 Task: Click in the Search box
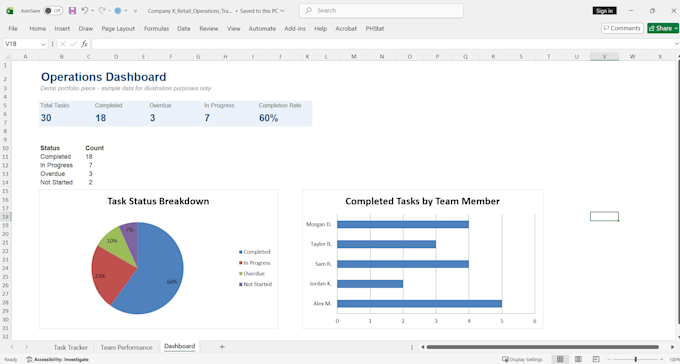pos(381,11)
